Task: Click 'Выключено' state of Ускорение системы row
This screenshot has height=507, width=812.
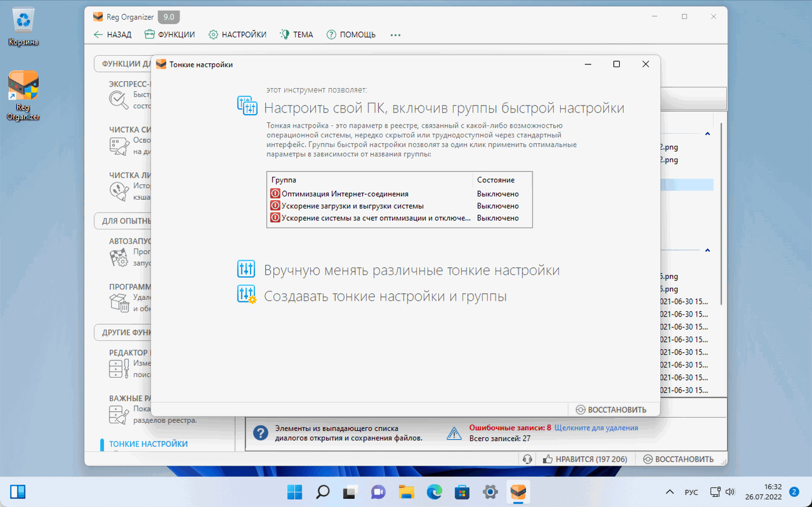Action: tap(498, 218)
